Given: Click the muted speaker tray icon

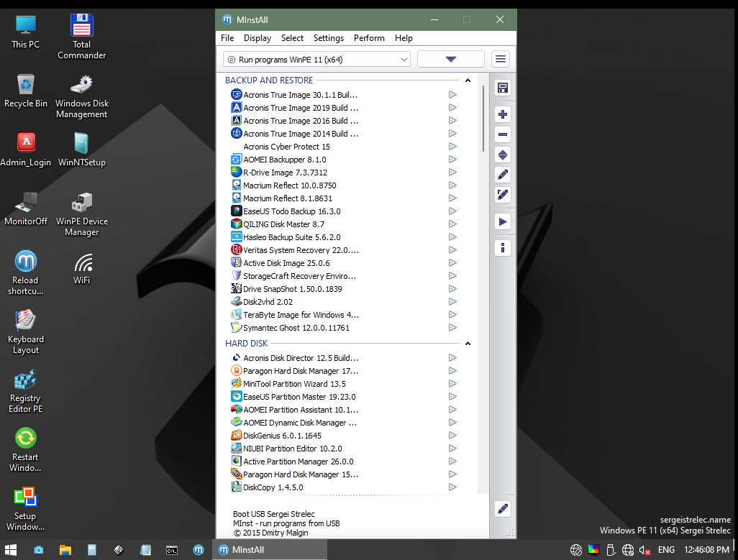Looking at the screenshot, I should click(644, 551).
